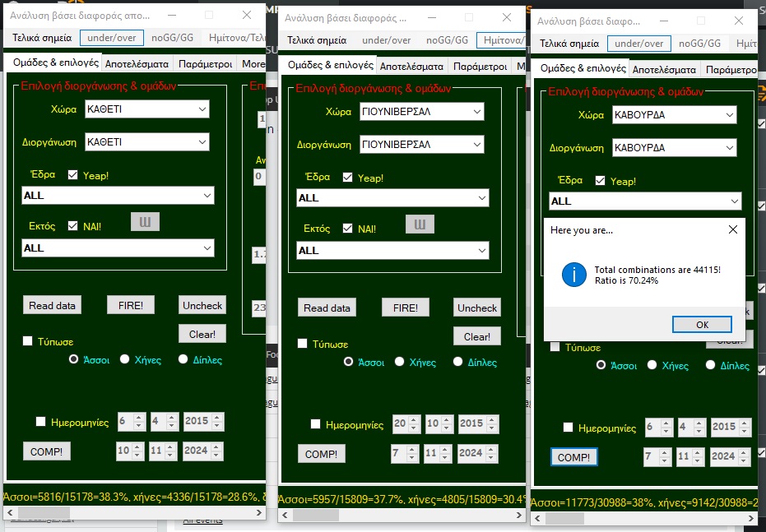Select the Χήνες radio in the ΚΑΒΟΥΡΔΑ window

tap(652, 365)
